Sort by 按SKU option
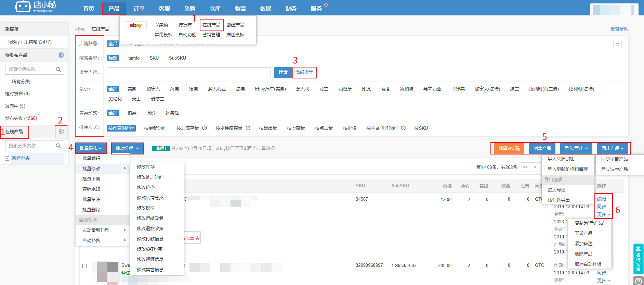644x285 pixels. (x=421, y=128)
